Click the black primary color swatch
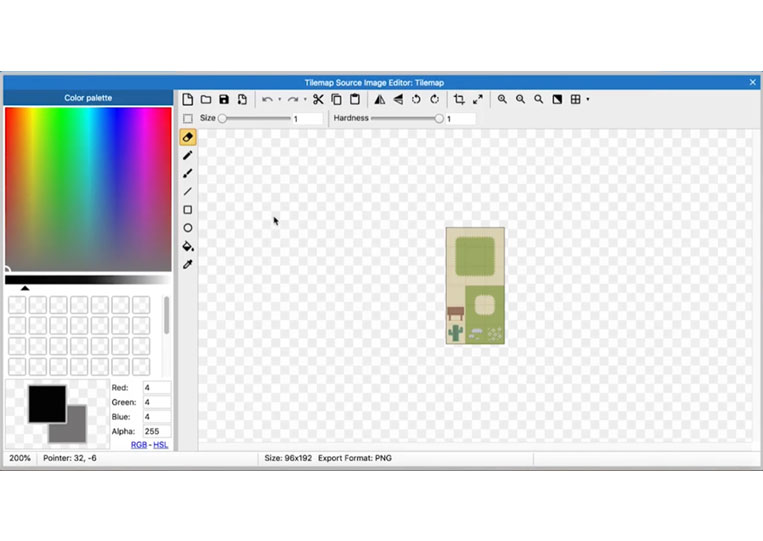This screenshot has width=763, height=541. tap(47, 403)
